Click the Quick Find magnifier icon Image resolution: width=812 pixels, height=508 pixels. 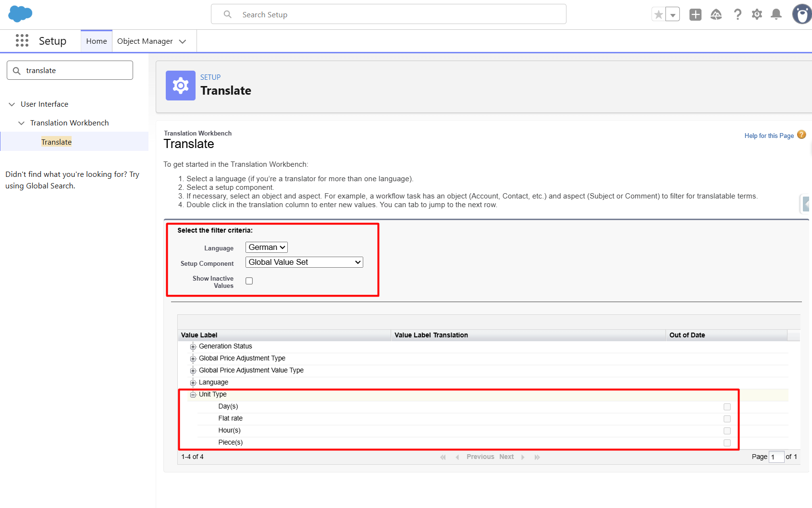[x=17, y=71]
